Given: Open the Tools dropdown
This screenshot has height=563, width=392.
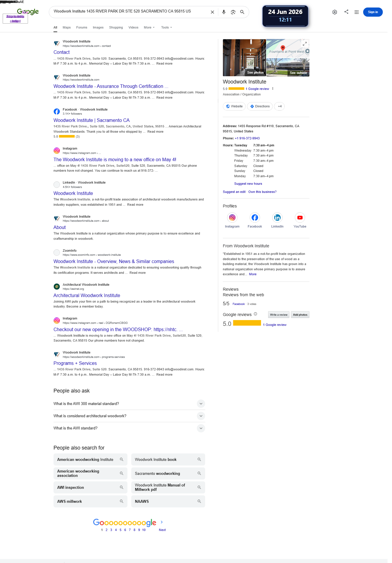Looking at the screenshot, I should (166, 27).
